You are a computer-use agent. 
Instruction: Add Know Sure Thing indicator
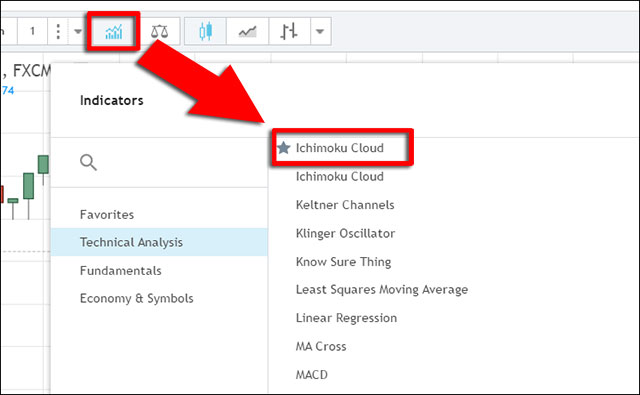[x=343, y=262]
